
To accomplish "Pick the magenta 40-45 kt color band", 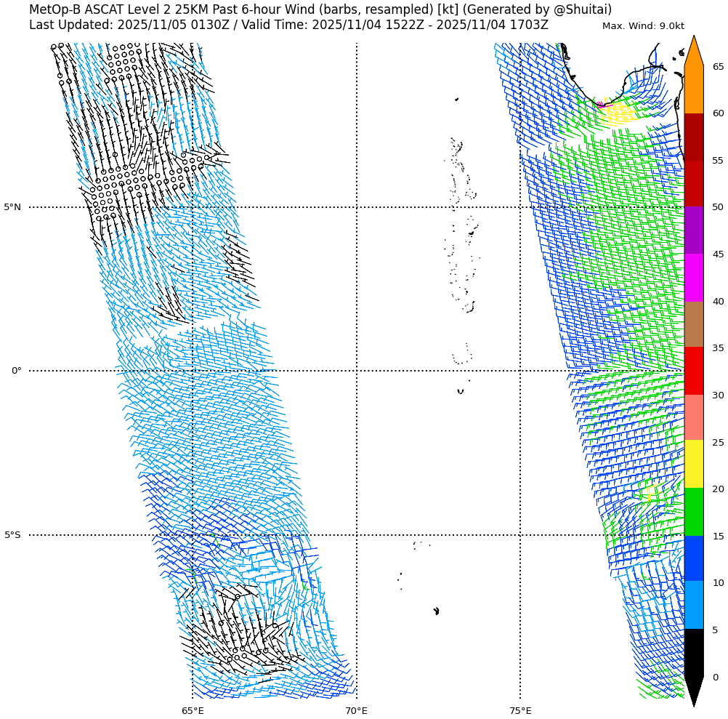I will (693, 278).
